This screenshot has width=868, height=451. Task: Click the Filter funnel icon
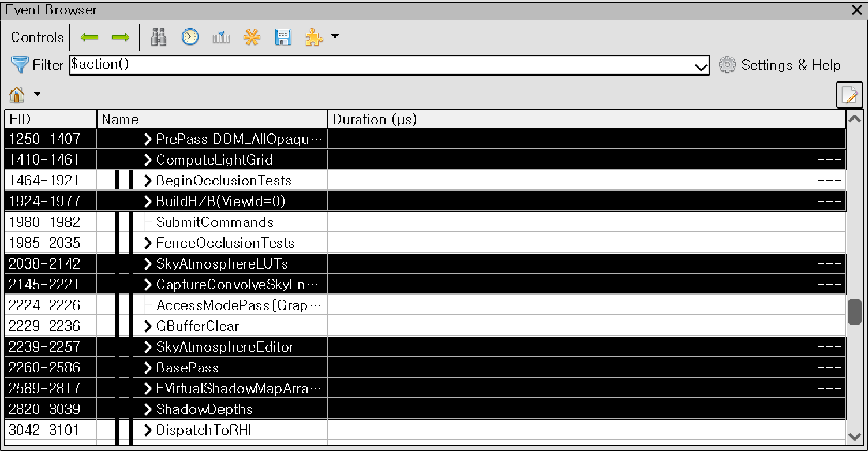20,65
